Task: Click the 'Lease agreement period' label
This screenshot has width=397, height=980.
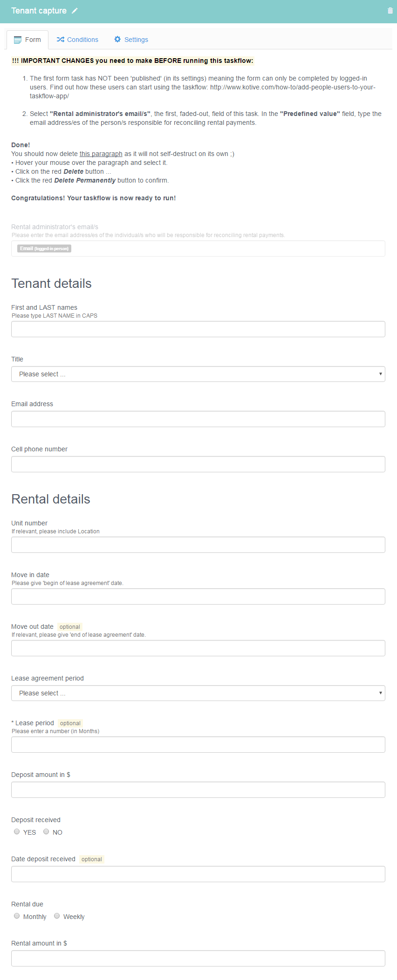Action: [x=48, y=678]
